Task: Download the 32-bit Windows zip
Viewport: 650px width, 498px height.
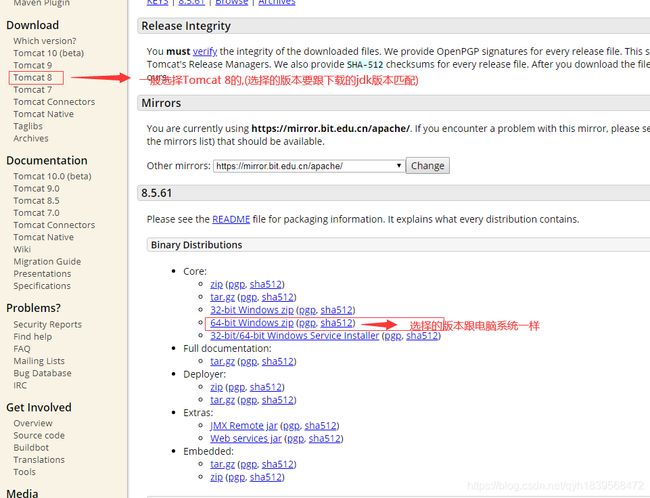Action: [x=252, y=310]
